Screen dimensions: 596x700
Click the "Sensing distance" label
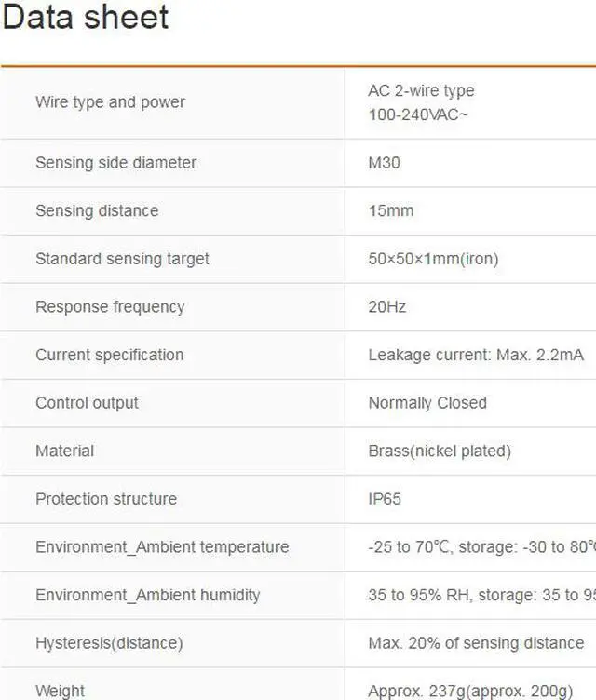[x=97, y=210]
